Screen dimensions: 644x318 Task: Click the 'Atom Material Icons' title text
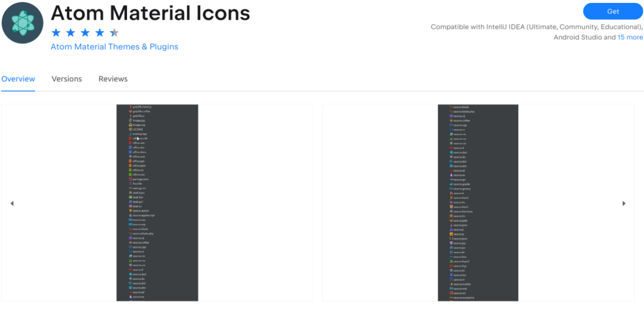150,14
